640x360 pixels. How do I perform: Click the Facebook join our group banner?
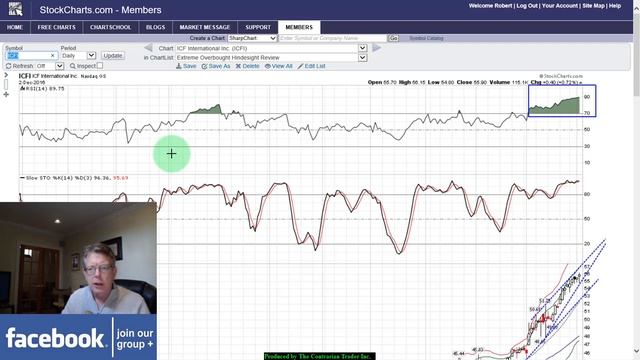click(78, 337)
